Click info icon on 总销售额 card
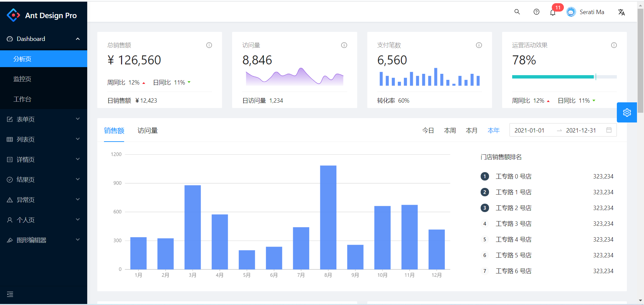 (x=209, y=45)
